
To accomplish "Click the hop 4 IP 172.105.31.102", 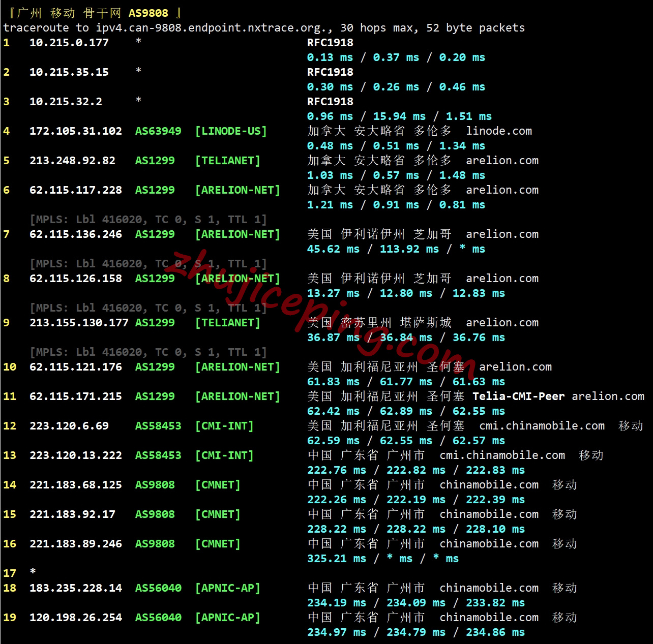I will tap(76, 131).
